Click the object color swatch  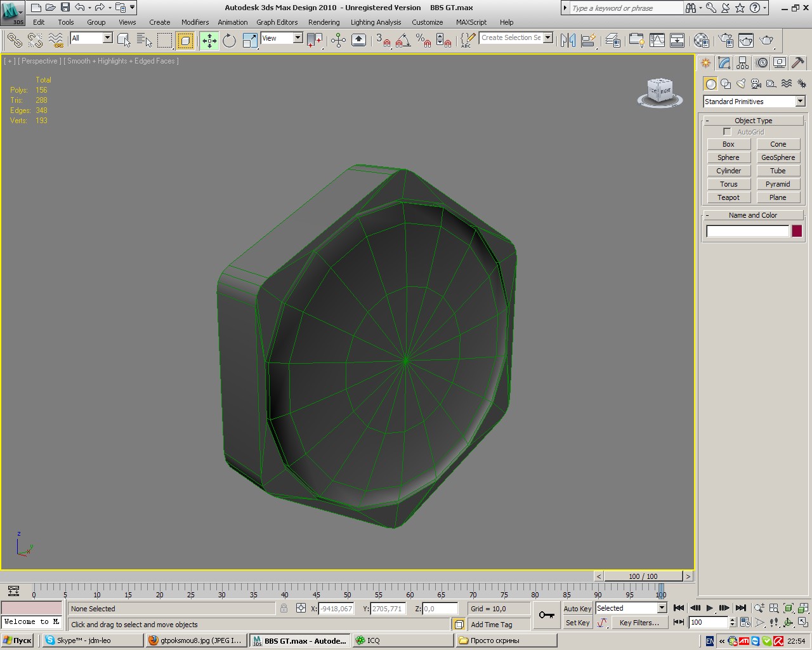point(797,231)
